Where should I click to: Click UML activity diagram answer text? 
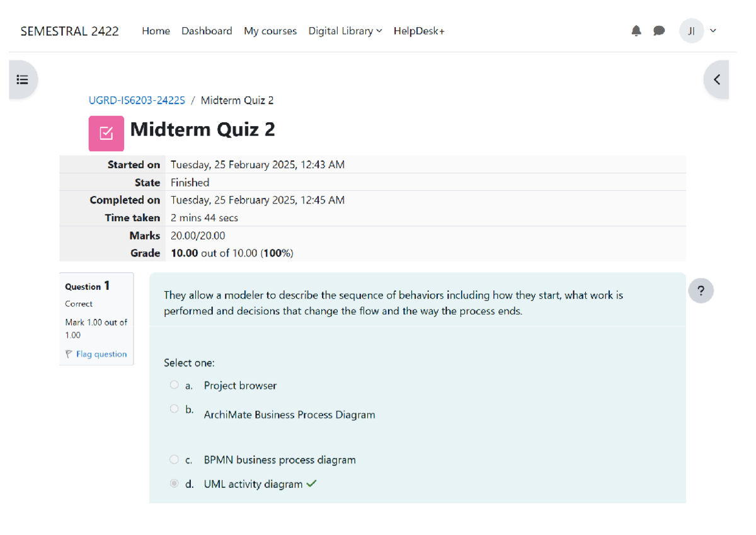[253, 484]
